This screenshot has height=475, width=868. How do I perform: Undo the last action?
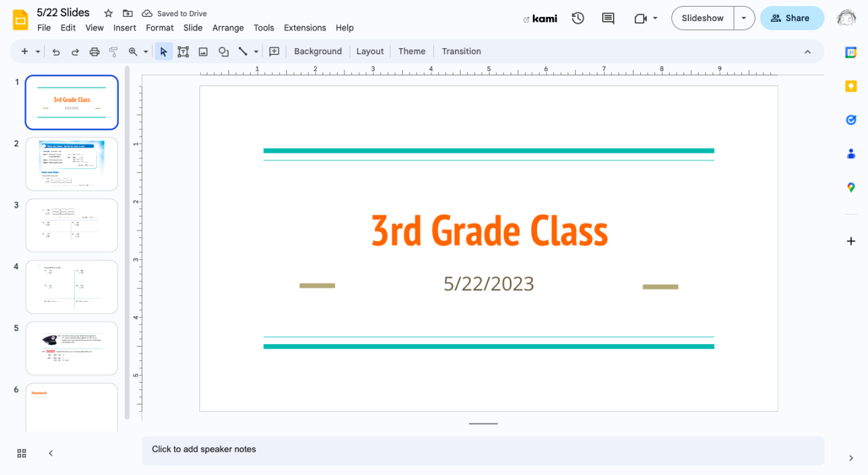[56, 52]
